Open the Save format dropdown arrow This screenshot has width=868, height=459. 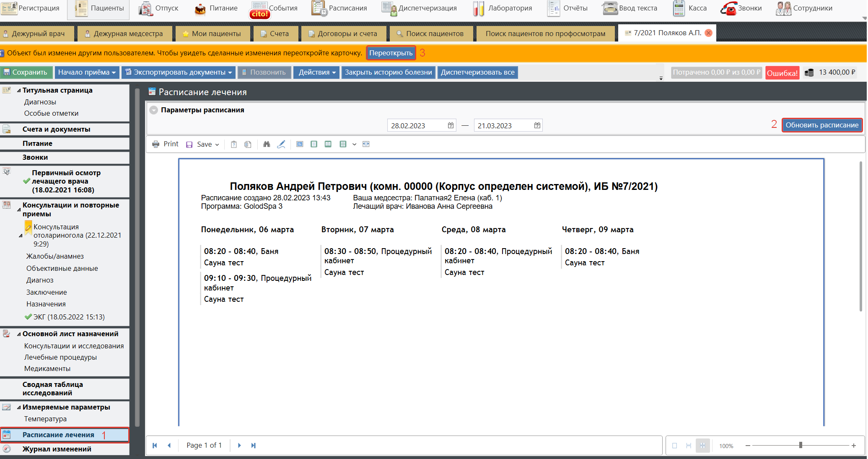pyautogui.click(x=217, y=145)
